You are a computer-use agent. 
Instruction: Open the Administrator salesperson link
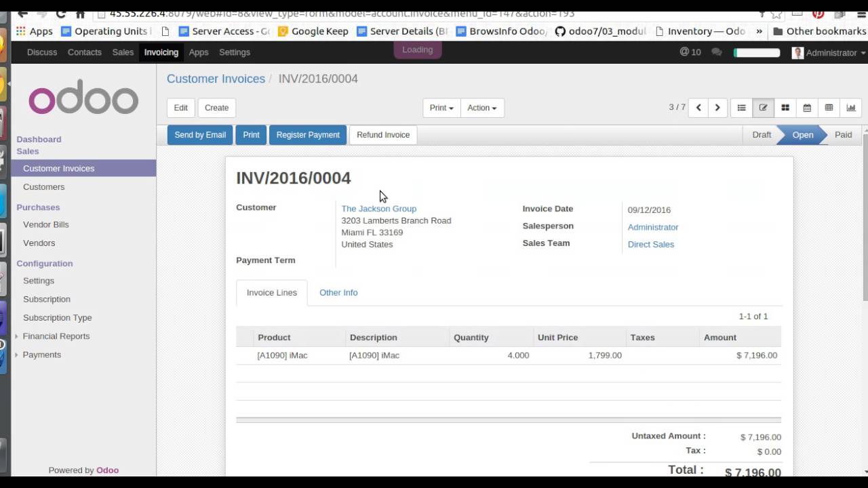click(x=653, y=227)
